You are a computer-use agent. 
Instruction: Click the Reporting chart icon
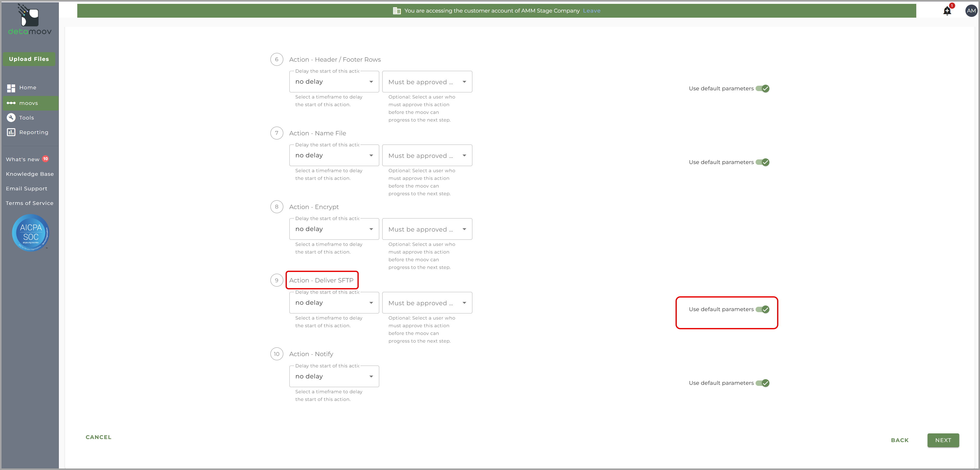11,132
